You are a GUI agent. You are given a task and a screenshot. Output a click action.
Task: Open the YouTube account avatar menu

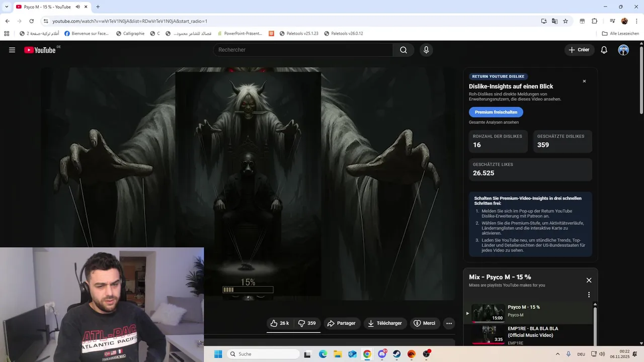(x=623, y=50)
